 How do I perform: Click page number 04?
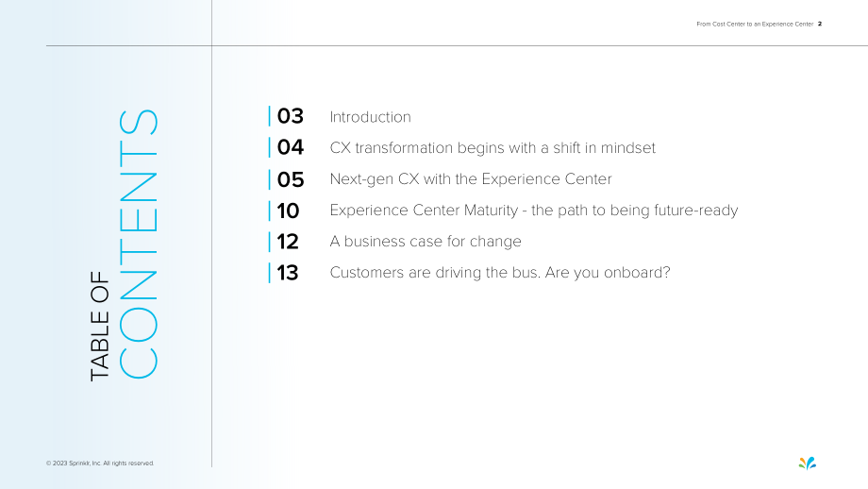[x=291, y=147]
